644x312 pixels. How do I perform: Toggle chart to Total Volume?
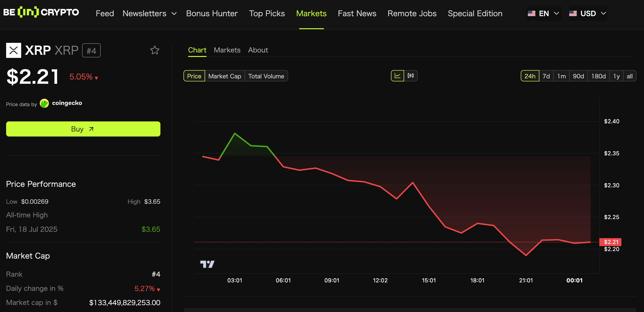point(266,76)
